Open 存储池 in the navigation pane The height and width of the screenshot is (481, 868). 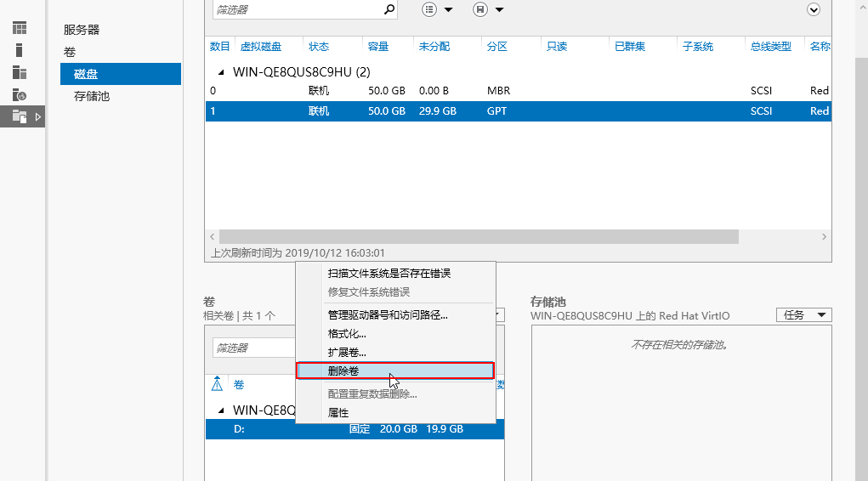pos(92,96)
